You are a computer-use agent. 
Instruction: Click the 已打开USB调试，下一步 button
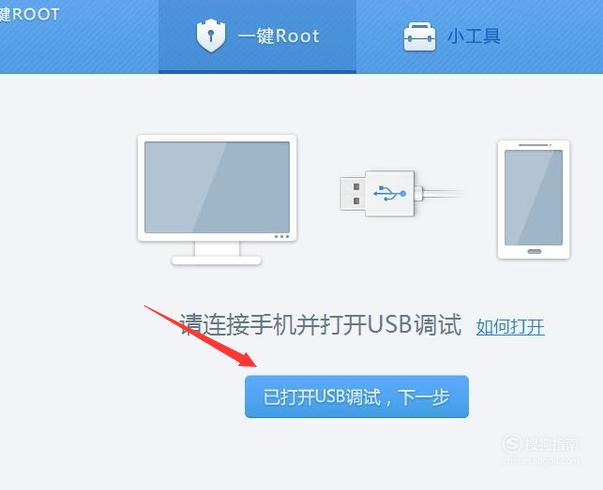click(x=356, y=397)
